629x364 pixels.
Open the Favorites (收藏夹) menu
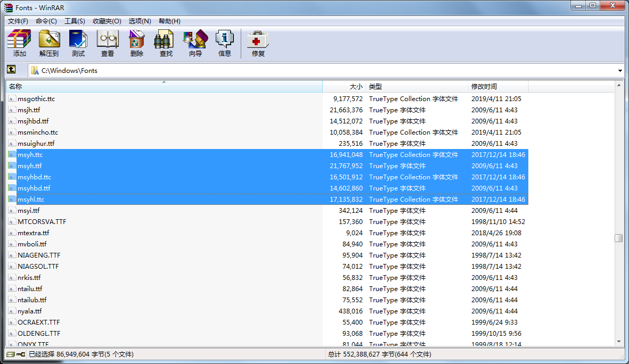tap(107, 21)
